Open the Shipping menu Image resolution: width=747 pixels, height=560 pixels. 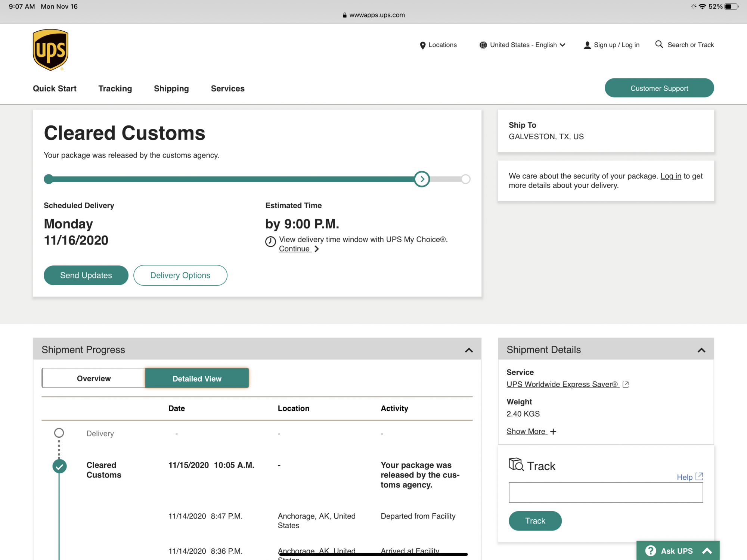[171, 88]
